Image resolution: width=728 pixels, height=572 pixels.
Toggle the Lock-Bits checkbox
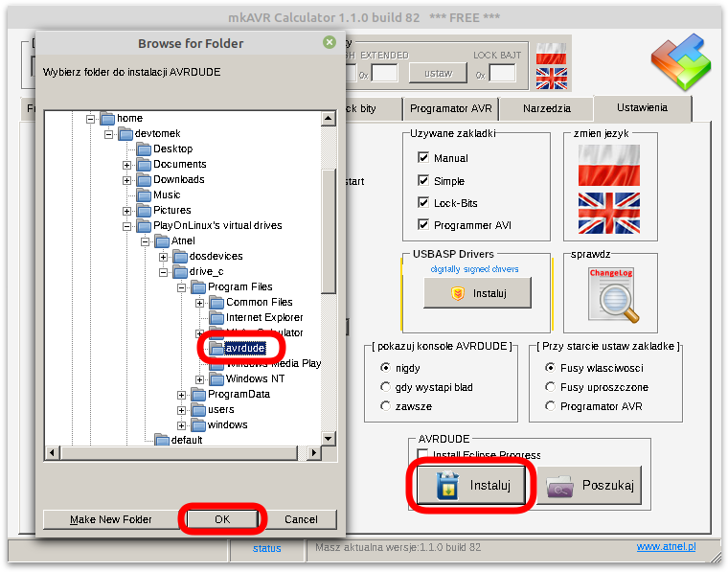[423, 203]
